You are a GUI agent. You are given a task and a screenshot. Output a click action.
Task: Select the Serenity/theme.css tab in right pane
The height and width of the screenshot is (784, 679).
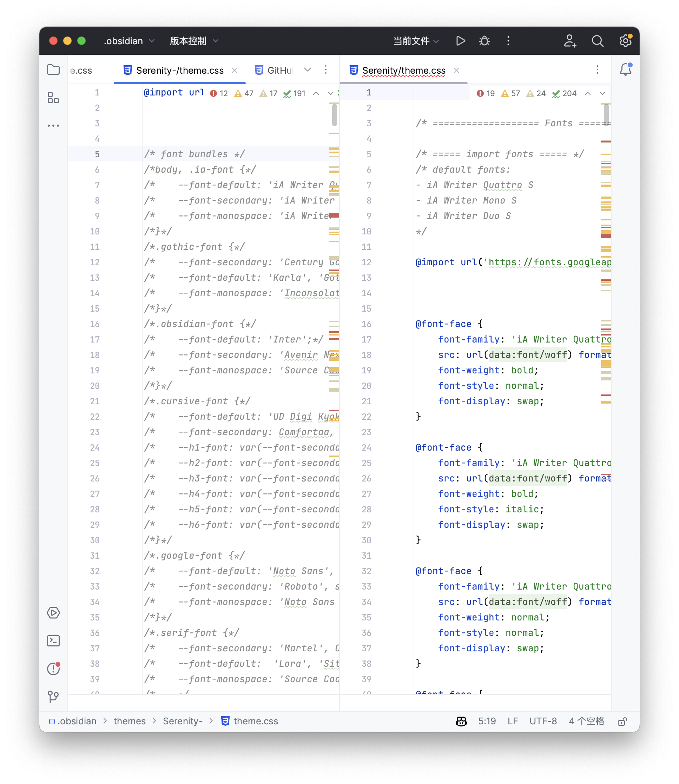pos(403,71)
